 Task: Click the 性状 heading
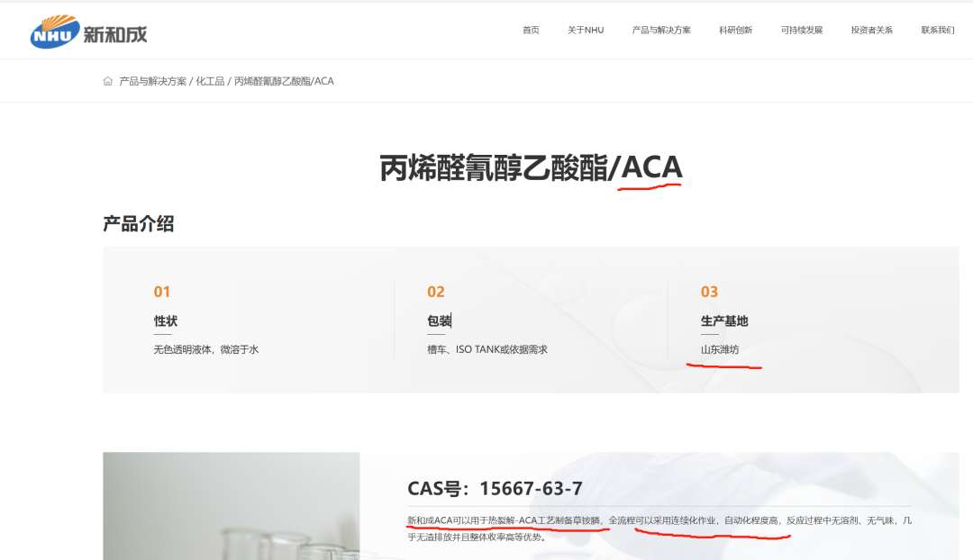166,321
